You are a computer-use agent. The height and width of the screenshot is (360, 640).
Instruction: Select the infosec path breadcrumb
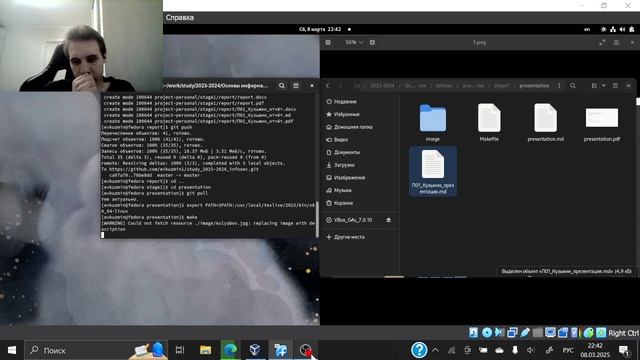pos(444,86)
